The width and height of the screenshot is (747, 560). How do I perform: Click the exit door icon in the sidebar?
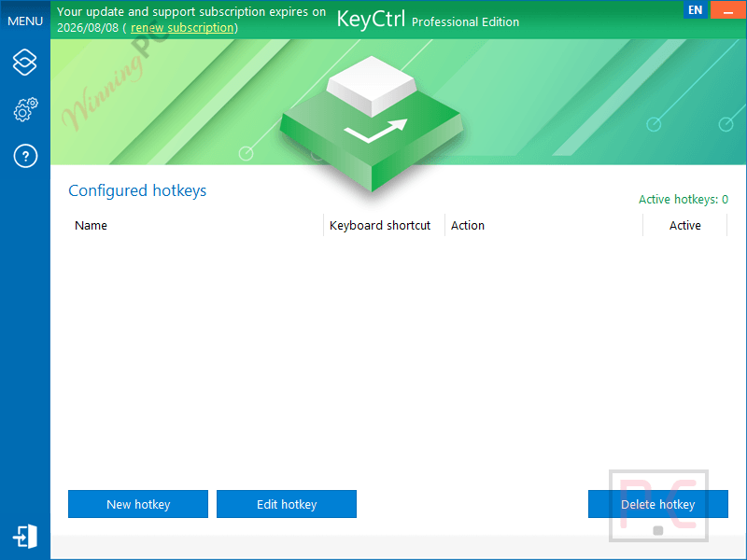[25, 537]
